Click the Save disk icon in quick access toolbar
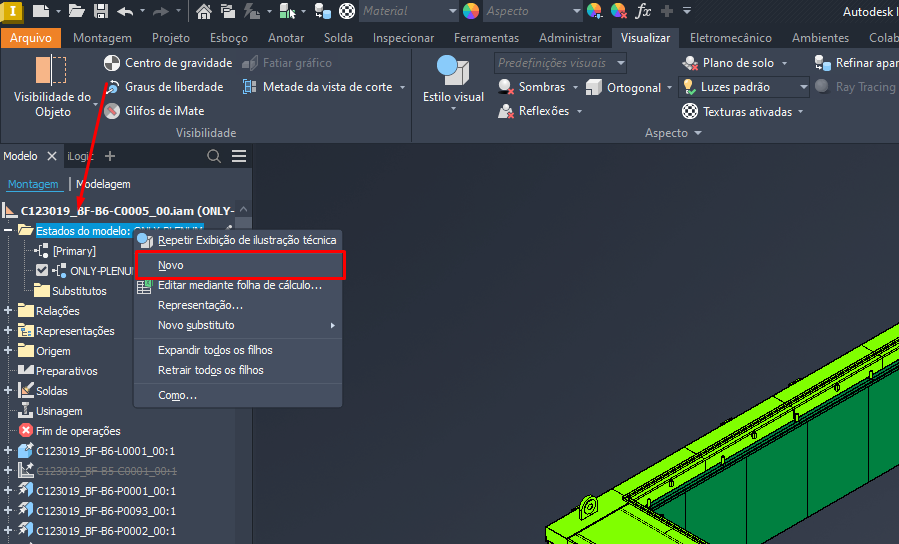Viewport: 899px width, 544px height. pos(101,11)
